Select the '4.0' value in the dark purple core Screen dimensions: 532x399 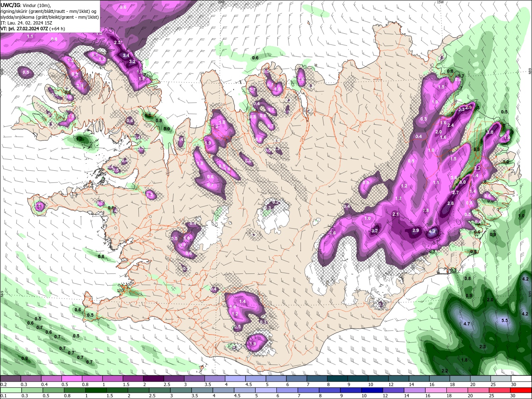coord(432,232)
